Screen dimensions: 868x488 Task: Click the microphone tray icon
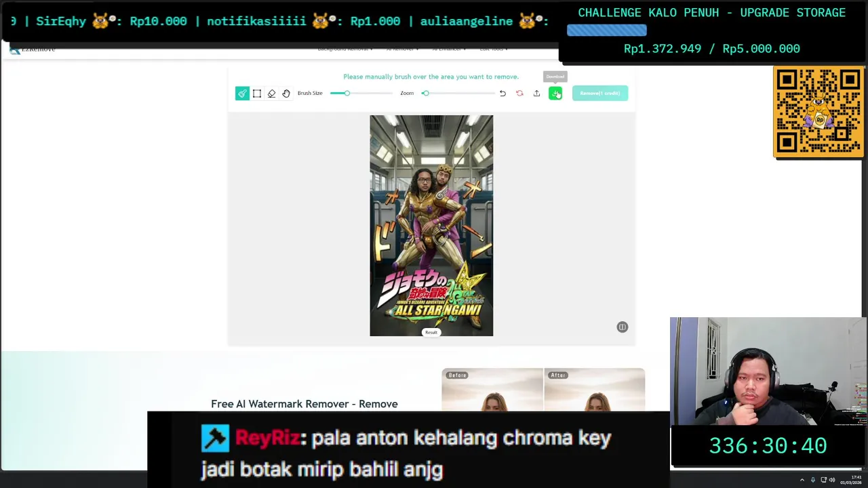(x=813, y=480)
